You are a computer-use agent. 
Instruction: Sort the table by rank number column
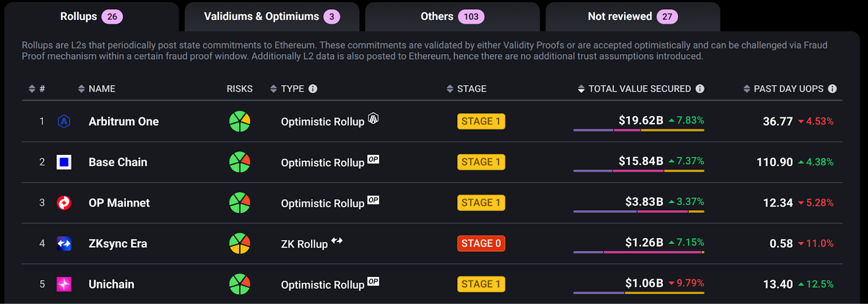(x=37, y=89)
